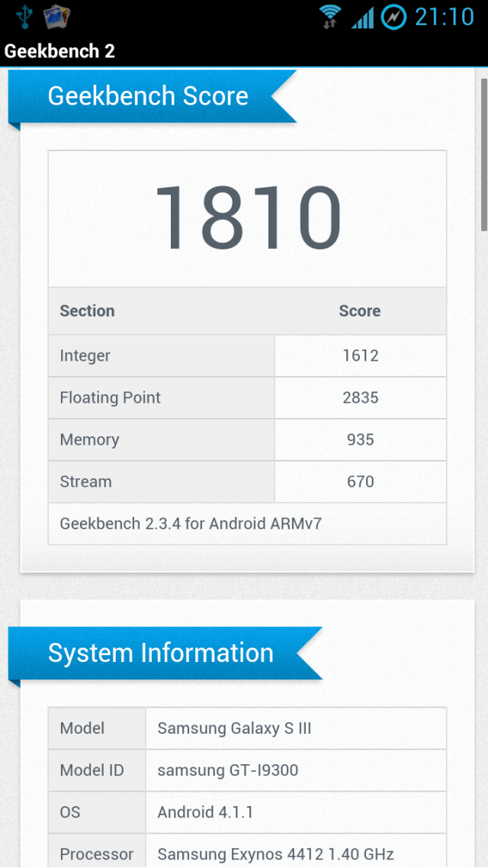The width and height of the screenshot is (488, 868).
Task: Select the Integer score 1612
Action: click(x=360, y=355)
